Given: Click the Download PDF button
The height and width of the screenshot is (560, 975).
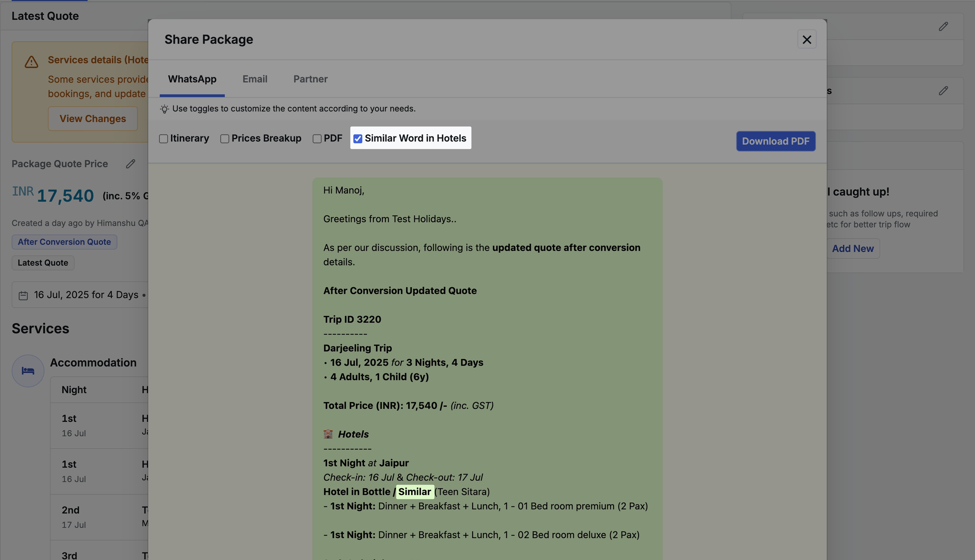Looking at the screenshot, I should click(x=776, y=141).
